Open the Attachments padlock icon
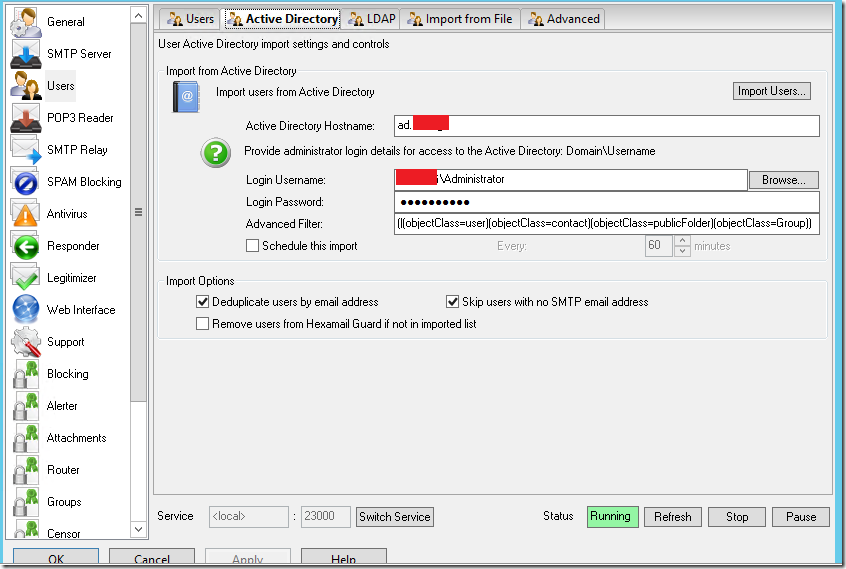846x569 pixels. [25, 438]
